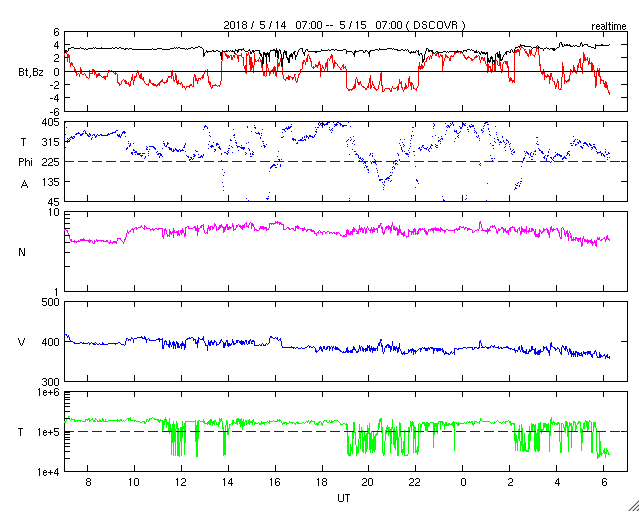Image resolution: width=640 pixels, height=512 pixels.
Task: Click the '1e+5' temperature tick label
Action: (50, 432)
